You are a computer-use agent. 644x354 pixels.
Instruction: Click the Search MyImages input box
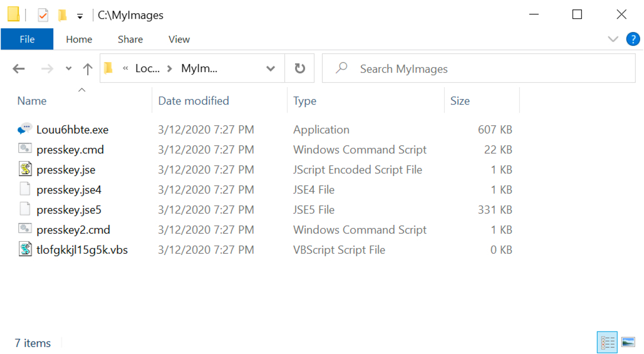pyautogui.click(x=479, y=68)
